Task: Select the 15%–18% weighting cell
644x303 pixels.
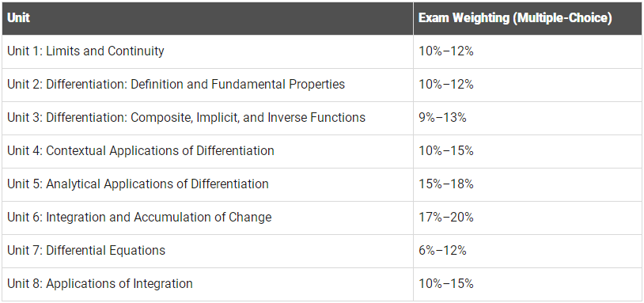Action: (x=446, y=184)
